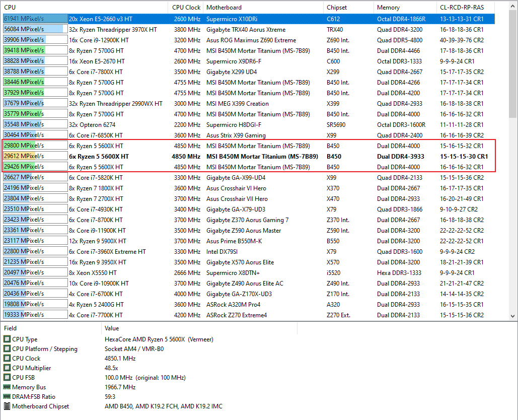Click the Supermicro X10DRi motherboard cell
This screenshot has width=518, height=420.
[232, 19]
